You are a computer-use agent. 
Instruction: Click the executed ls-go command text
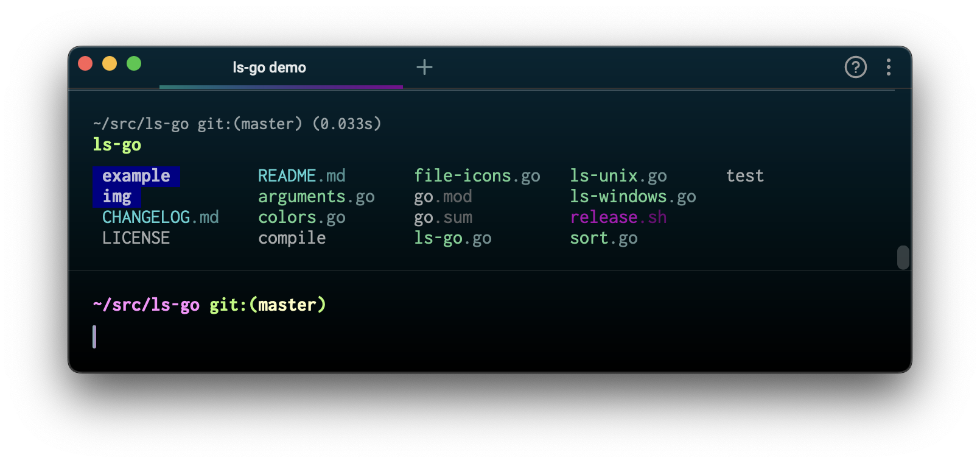[x=117, y=145]
